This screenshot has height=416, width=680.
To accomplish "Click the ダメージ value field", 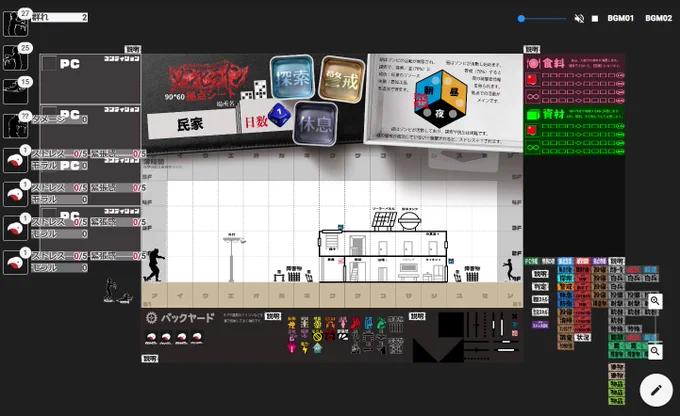I will pyautogui.click(x=59, y=119).
